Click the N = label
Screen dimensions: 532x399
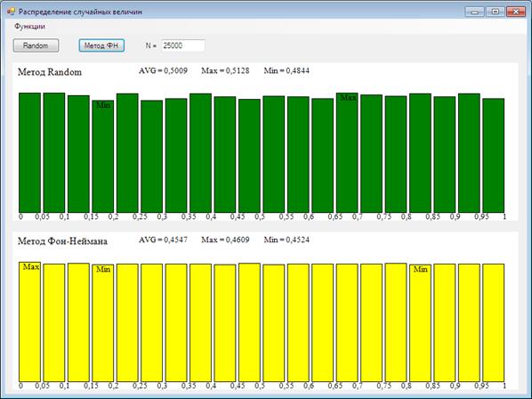pyautogui.click(x=150, y=45)
